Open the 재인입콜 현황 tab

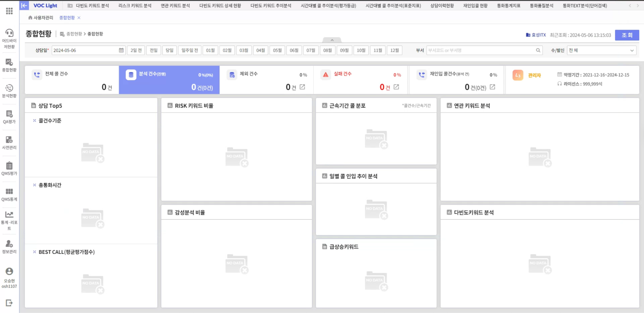[475, 6]
